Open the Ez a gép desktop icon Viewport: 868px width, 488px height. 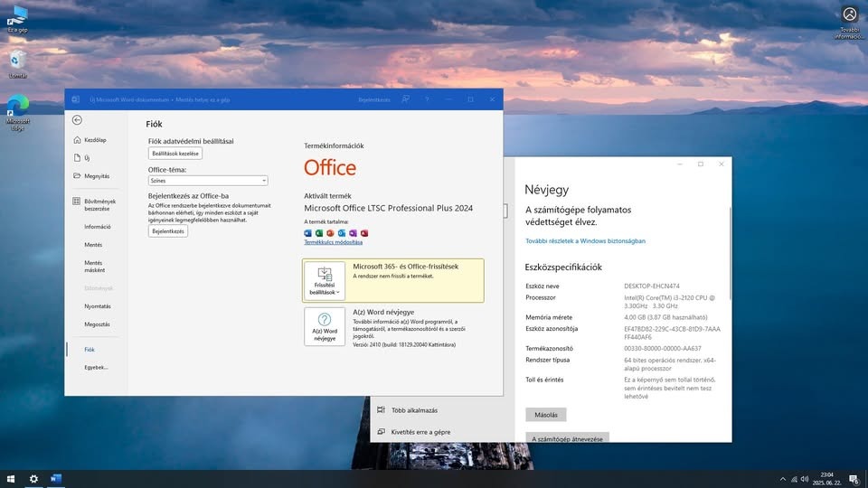(18, 19)
